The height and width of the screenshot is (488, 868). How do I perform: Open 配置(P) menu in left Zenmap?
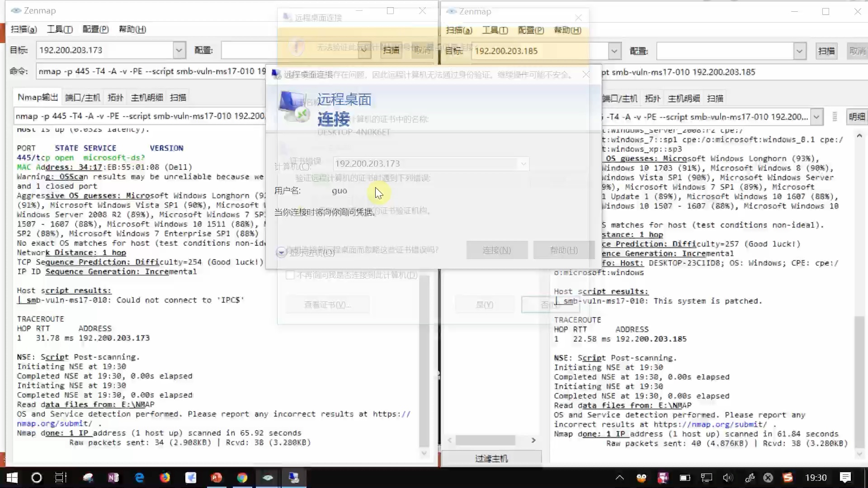(95, 29)
